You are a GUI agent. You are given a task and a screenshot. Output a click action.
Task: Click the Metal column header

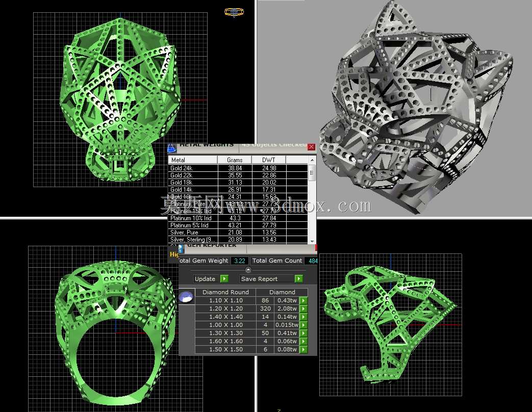pos(193,160)
